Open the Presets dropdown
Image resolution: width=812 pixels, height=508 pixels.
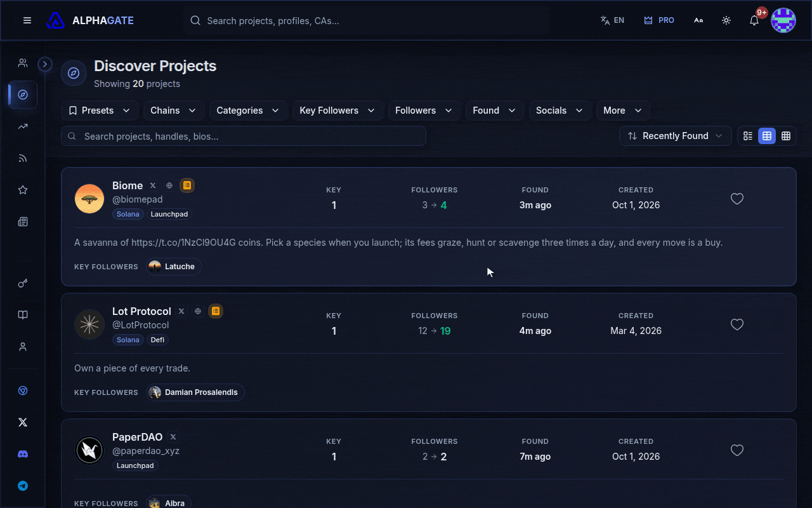[100, 110]
